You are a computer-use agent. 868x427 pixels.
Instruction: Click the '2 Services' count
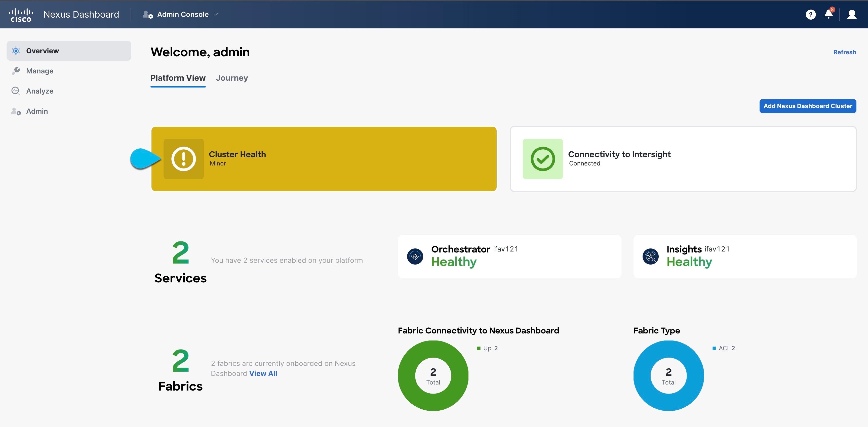pos(180,262)
